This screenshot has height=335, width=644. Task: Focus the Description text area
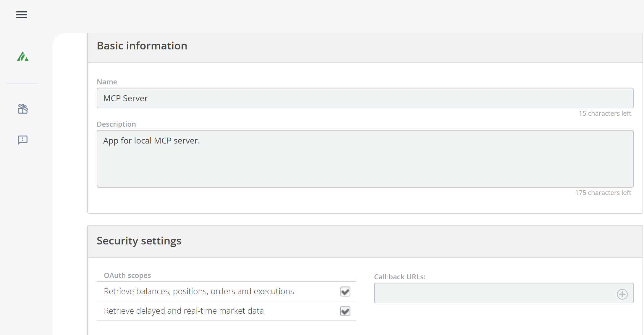365,159
